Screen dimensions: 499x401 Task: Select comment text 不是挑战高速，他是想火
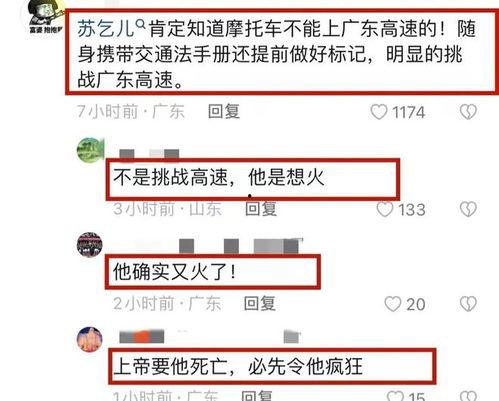(219, 177)
